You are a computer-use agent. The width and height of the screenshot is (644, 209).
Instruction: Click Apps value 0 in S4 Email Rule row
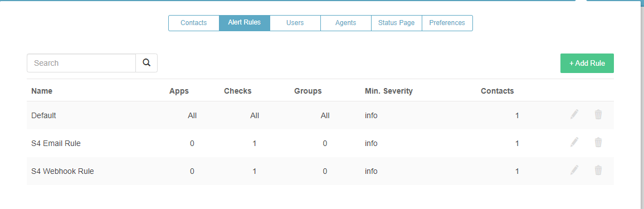(x=192, y=143)
